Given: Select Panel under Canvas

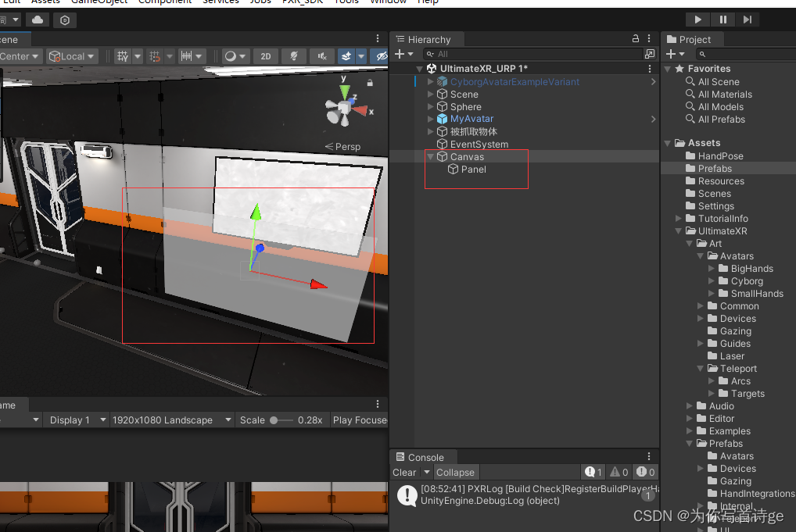Looking at the screenshot, I should 473,170.
